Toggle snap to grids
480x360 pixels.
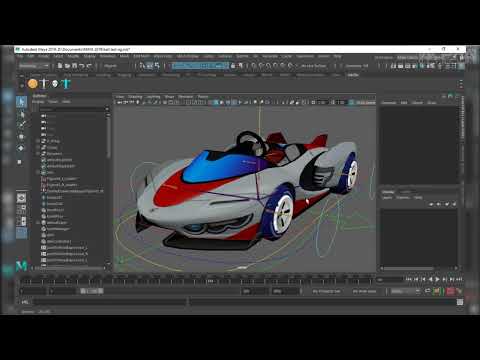(x=254, y=66)
